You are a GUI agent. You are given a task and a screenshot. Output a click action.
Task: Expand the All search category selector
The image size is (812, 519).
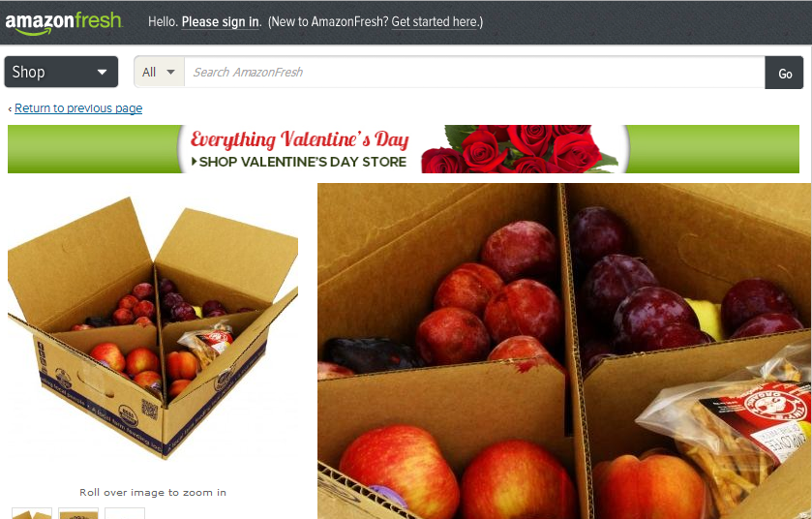click(159, 72)
